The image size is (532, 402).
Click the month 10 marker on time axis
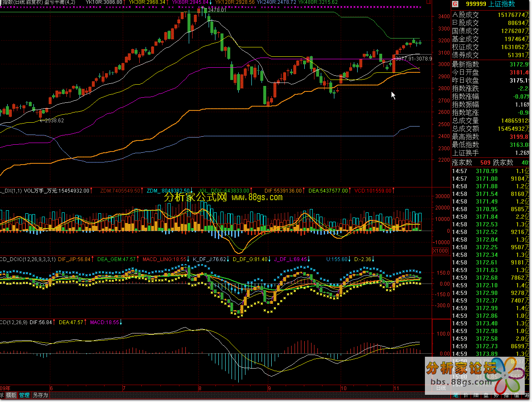(343, 388)
